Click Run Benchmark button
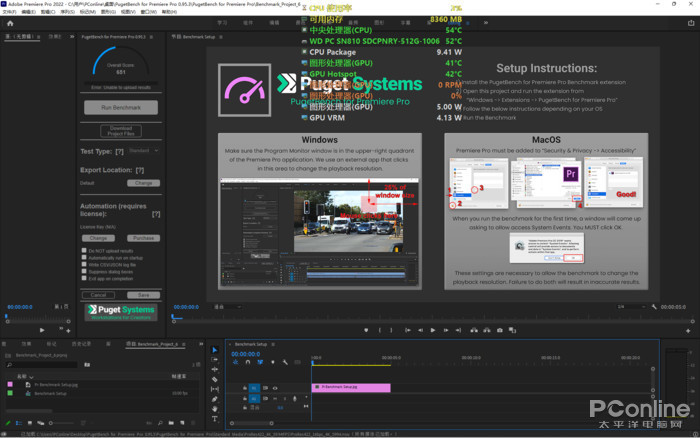This screenshot has height=438, width=700. pos(121,108)
